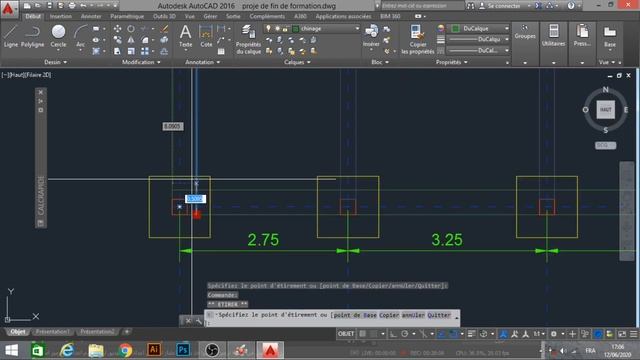
Task: Expand the Modification panel
Action: pyautogui.click(x=141, y=62)
